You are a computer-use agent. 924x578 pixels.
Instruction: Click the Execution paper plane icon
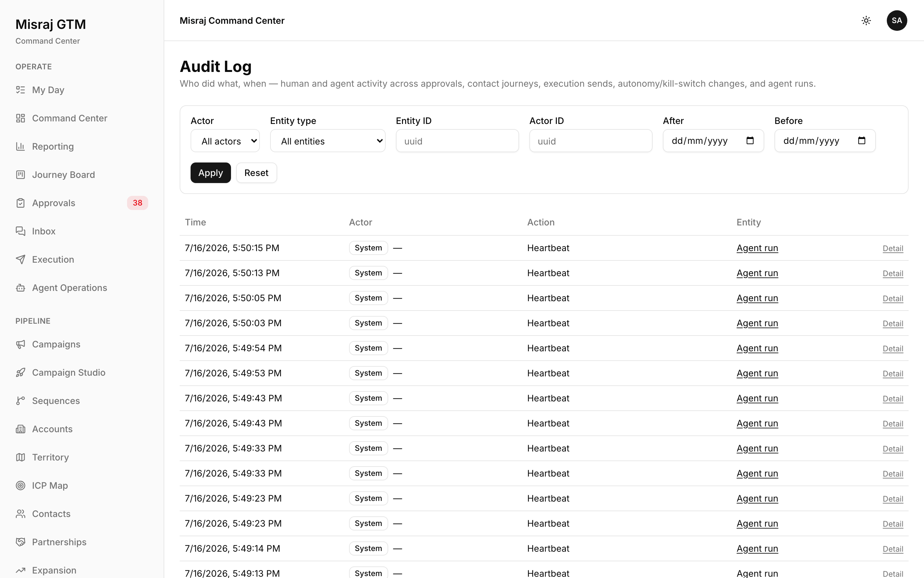pos(21,259)
